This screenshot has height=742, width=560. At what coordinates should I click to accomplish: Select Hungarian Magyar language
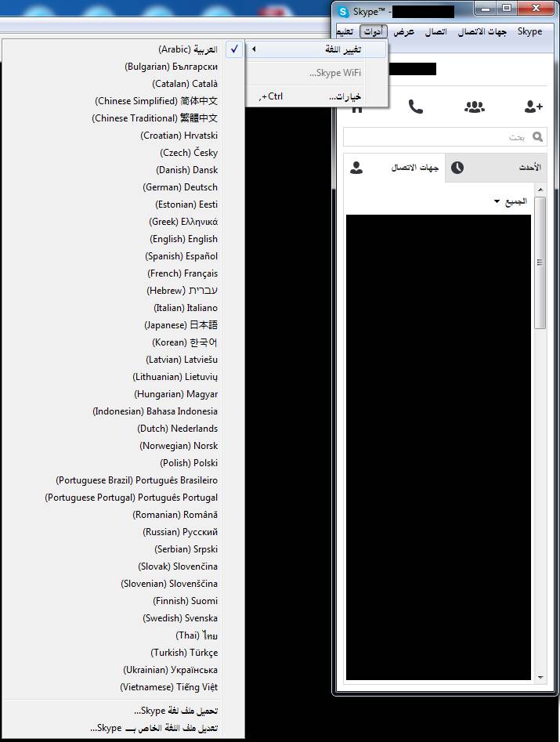[x=123, y=394]
